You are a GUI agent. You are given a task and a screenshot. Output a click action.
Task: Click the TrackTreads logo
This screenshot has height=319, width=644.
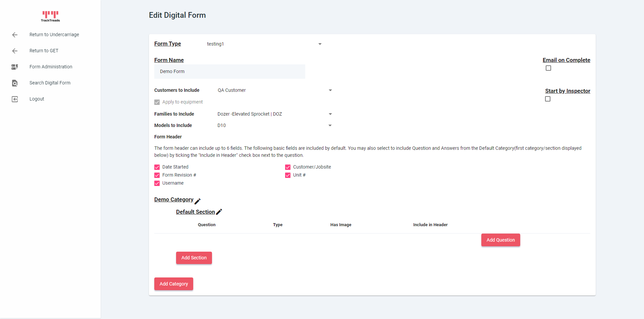pos(50,16)
